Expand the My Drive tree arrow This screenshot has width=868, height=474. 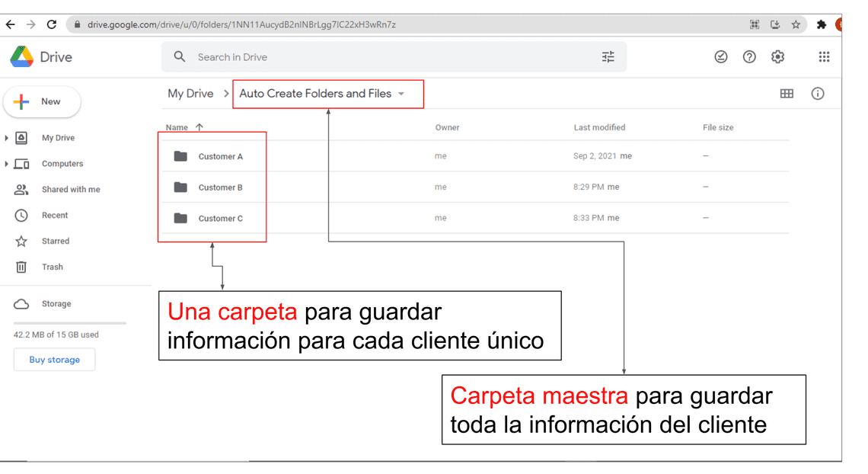point(7,138)
